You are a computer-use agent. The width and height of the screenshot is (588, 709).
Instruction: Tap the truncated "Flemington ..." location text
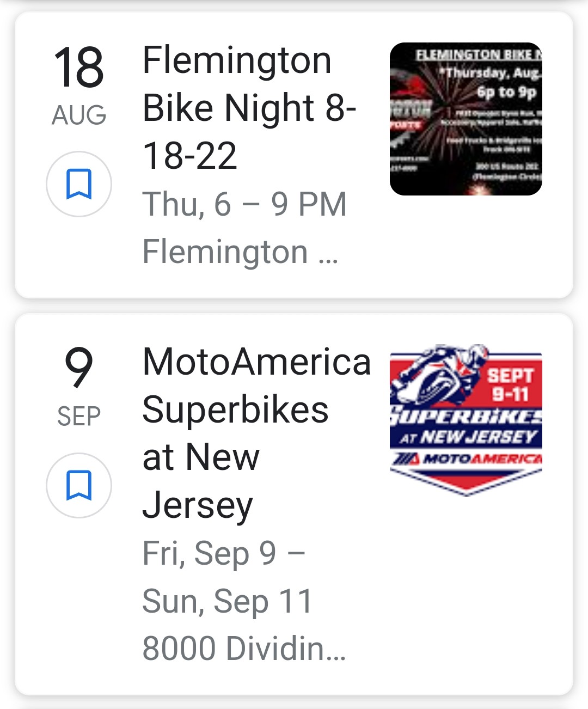[240, 252]
